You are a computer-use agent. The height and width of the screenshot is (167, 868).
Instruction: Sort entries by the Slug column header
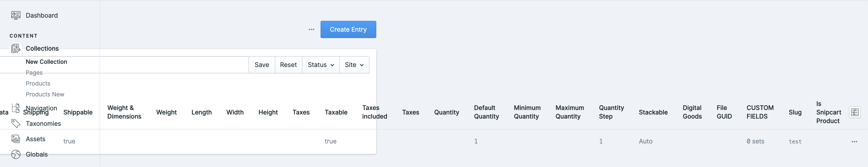[x=795, y=112]
